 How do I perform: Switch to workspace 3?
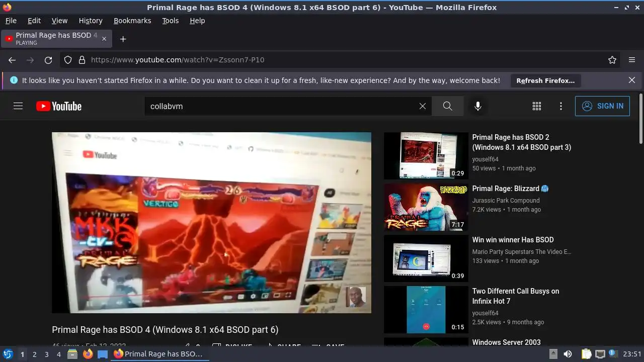(x=46, y=354)
